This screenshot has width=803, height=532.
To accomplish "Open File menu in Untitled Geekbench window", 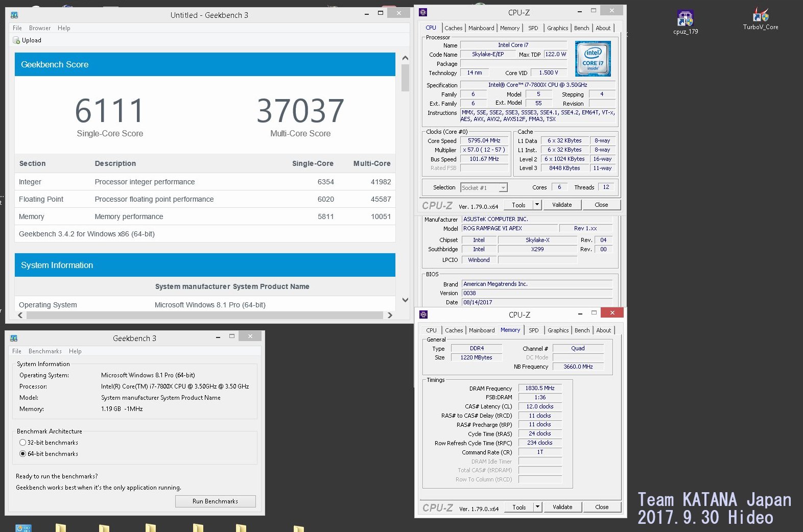I will [x=17, y=28].
